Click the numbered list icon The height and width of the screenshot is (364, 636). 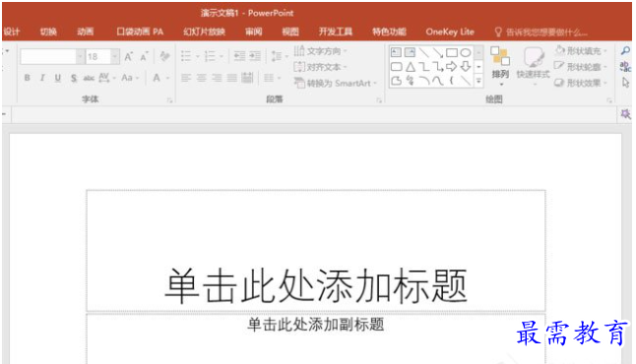pos(210,56)
